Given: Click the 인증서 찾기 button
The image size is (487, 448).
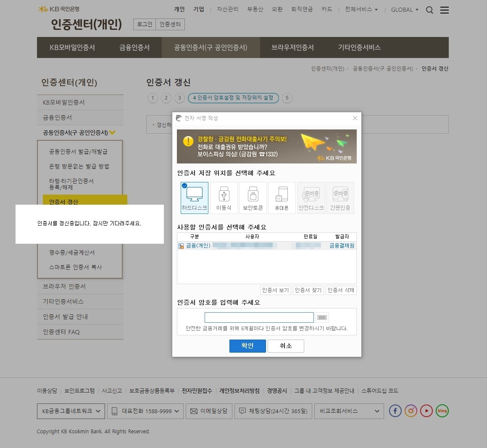Looking at the screenshot, I should click(308, 290).
